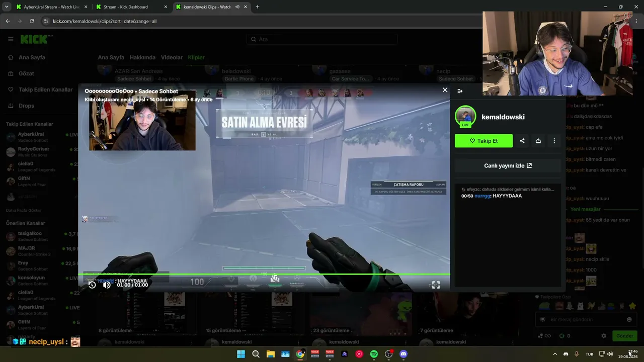This screenshot has height=362, width=644.
Task: Open the Canlı yayını izle link
Action: click(508, 165)
